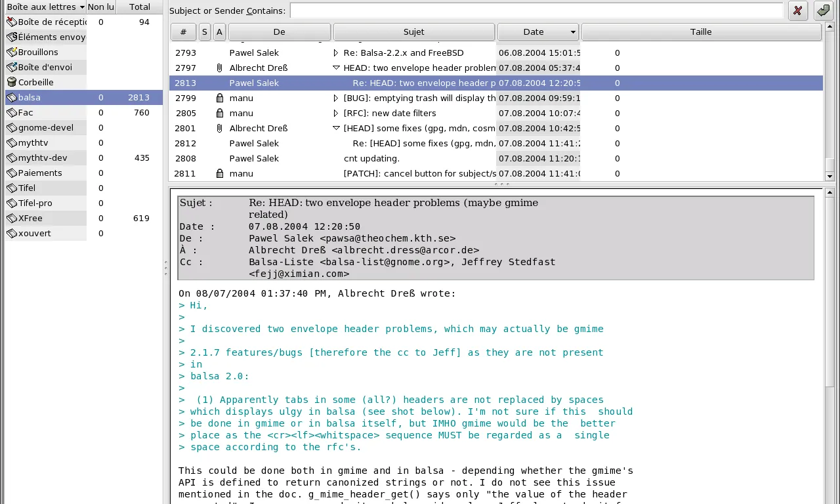The width and height of the screenshot is (840, 504).
Task: Open the Boîte aux lettres column dropdown
Action: click(x=82, y=7)
